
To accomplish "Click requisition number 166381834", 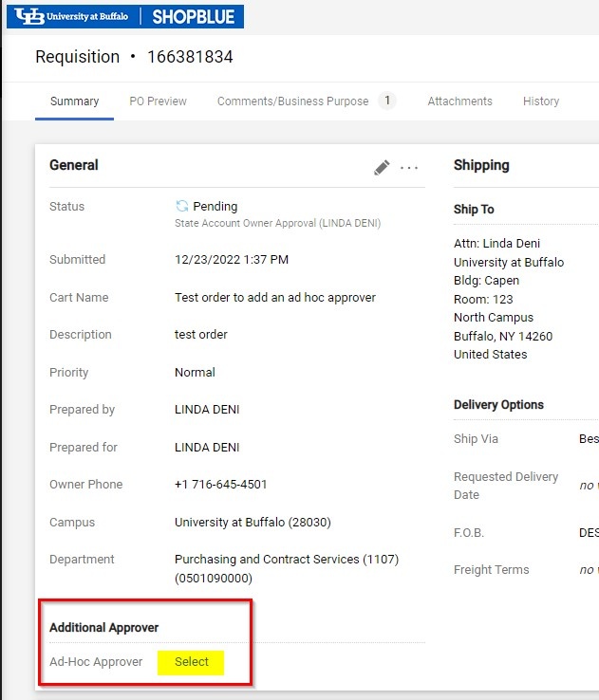I will 190,57.
